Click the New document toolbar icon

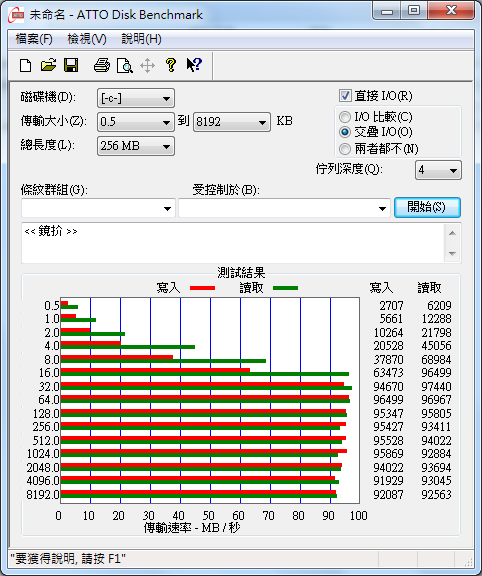tap(25, 66)
